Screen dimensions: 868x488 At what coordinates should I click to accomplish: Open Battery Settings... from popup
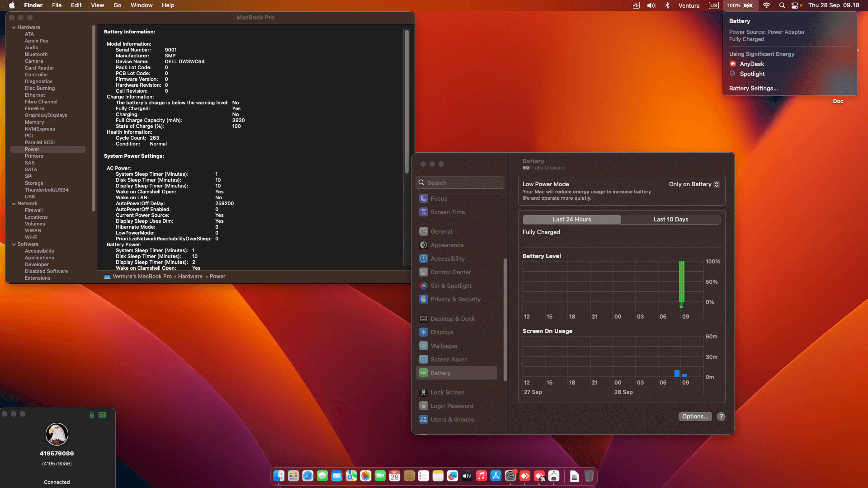(753, 88)
